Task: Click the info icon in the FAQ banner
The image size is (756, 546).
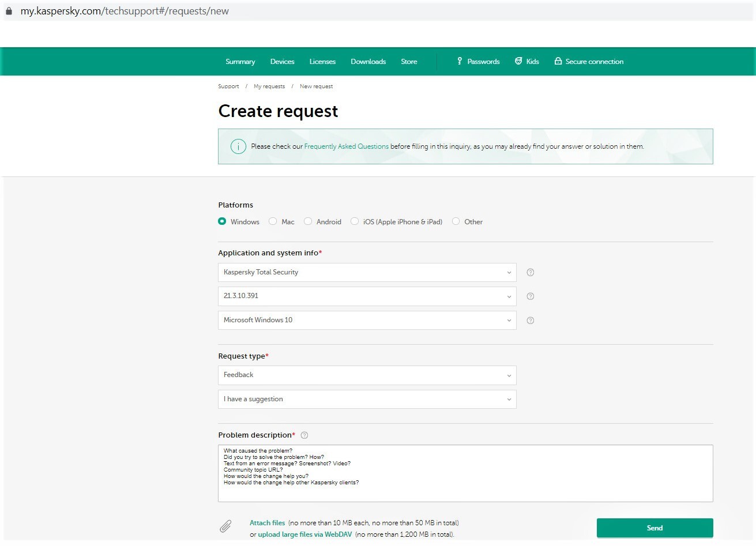Action: [238, 146]
